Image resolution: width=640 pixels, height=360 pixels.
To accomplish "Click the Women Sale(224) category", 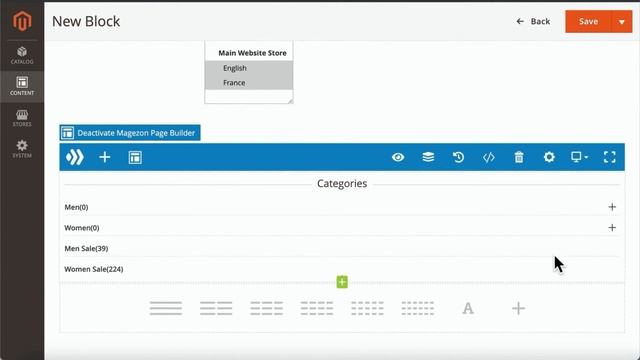I will coord(94,269).
